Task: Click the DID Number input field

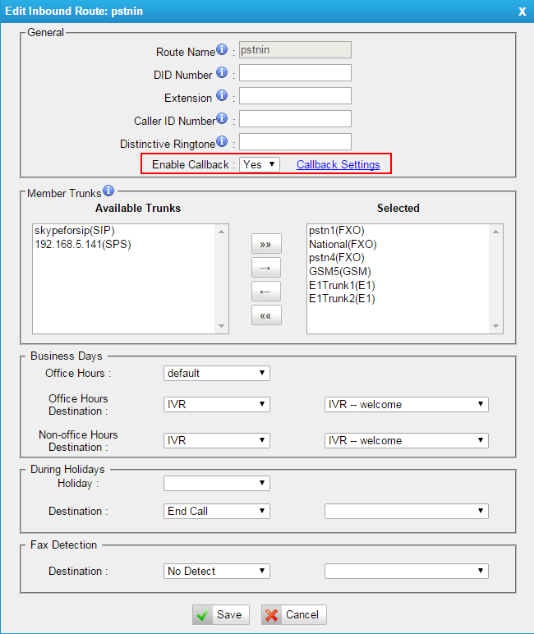Action: pos(295,73)
